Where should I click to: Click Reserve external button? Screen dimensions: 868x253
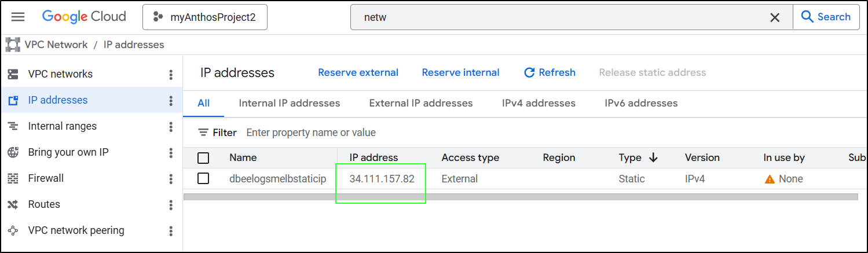tap(358, 72)
